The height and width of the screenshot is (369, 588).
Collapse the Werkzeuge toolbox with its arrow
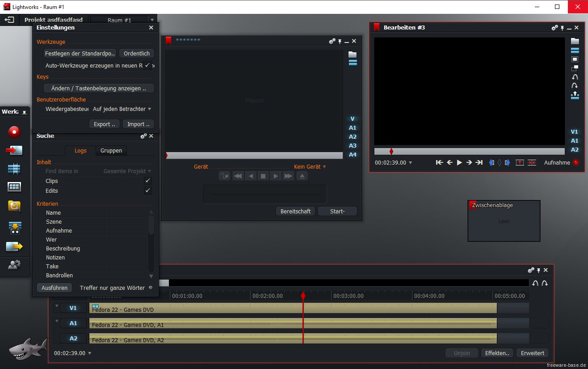pyautogui.click(x=24, y=112)
